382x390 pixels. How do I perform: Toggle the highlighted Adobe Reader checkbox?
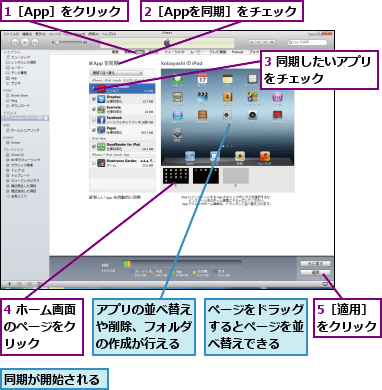point(94,88)
